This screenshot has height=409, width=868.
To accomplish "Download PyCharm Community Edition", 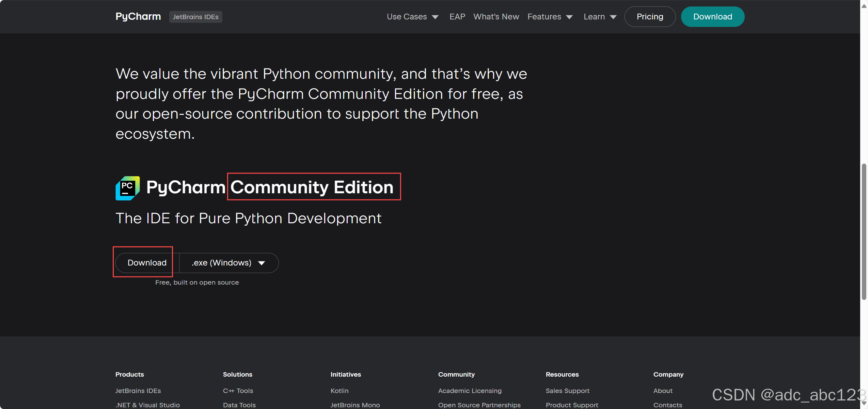I will coord(147,263).
